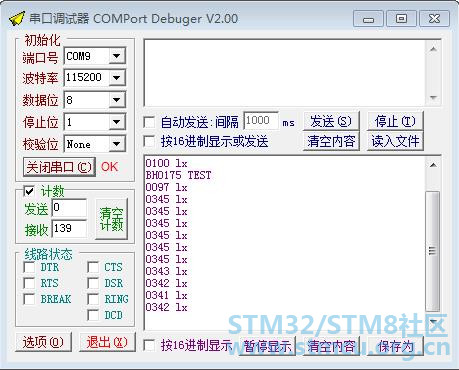Enable the RTS line checkbox
459x370 pixels.
pyautogui.click(x=29, y=283)
